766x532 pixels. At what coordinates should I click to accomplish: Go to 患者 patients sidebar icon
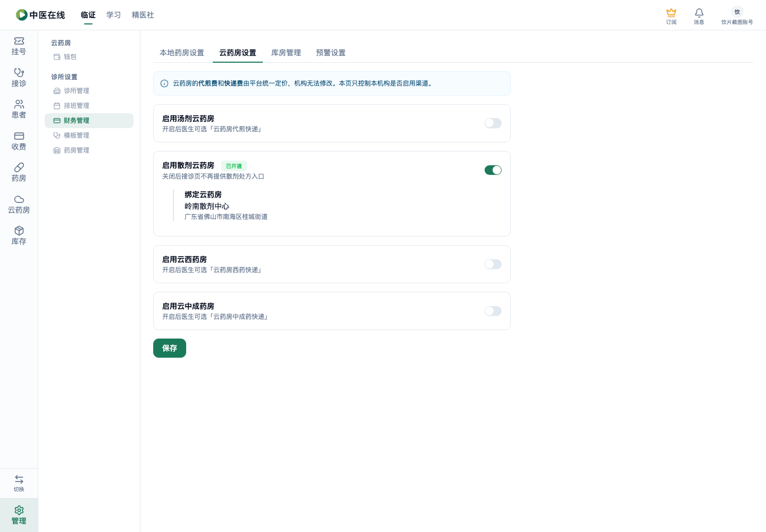[19, 104]
